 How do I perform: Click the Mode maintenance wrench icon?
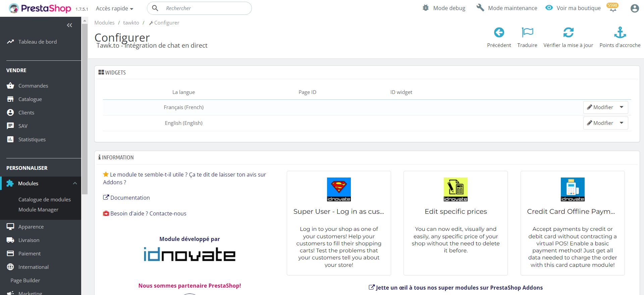point(480,8)
